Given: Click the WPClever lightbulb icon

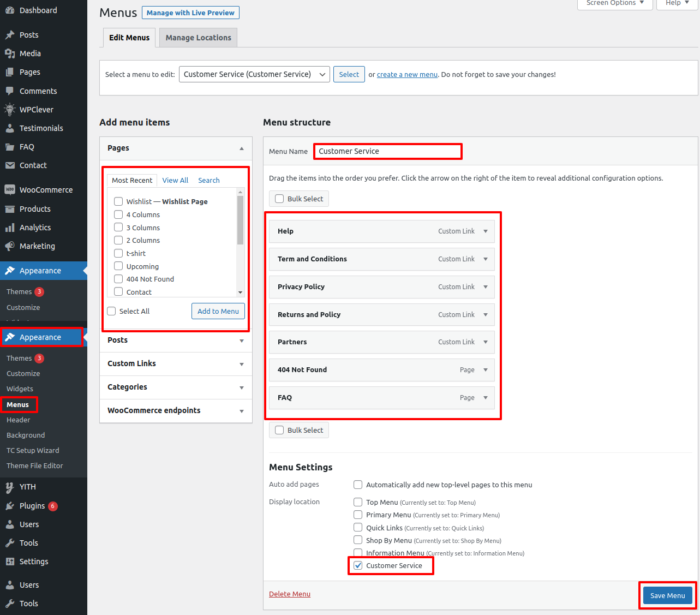Looking at the screenshot, I should [10, 110].
